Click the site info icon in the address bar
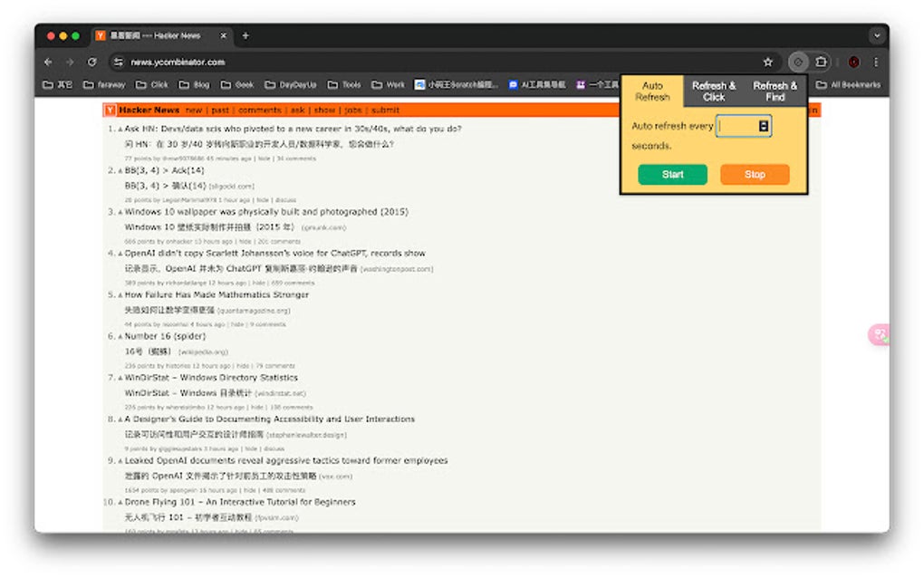924x578 pixels. 118,62
